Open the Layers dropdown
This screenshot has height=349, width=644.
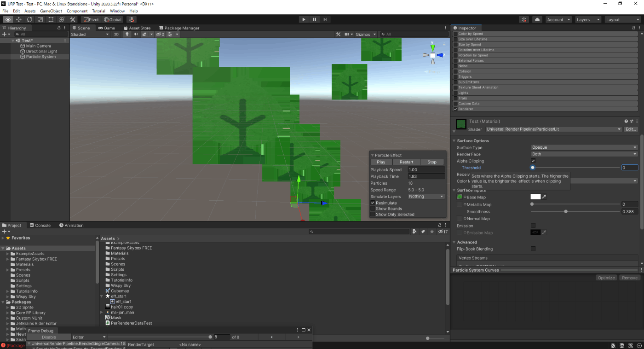pos(588,20)
